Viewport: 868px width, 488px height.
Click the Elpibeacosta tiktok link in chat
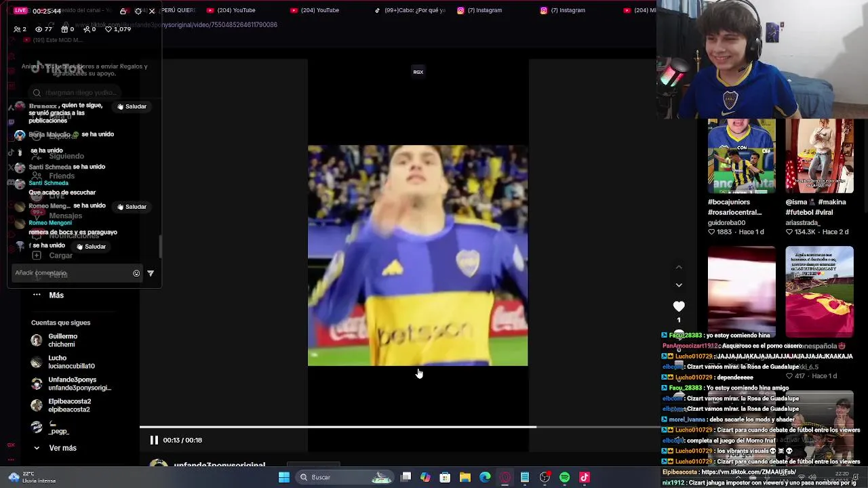point(749,472)
